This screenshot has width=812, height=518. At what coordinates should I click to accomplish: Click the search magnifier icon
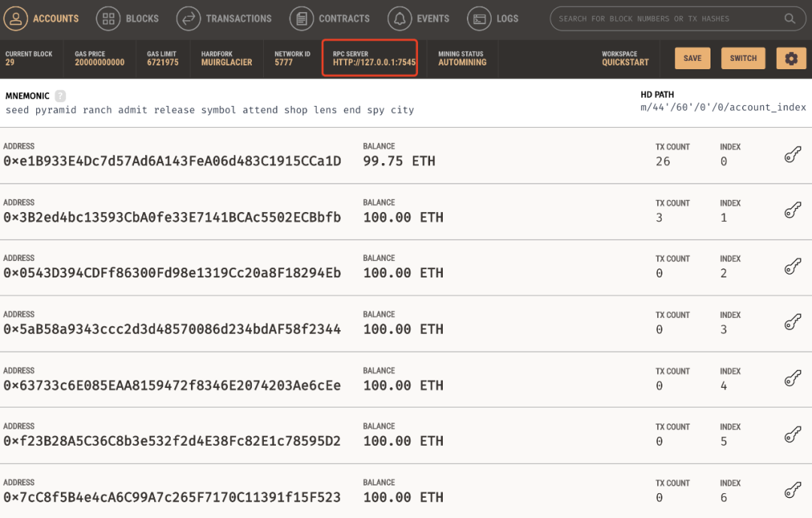click(789, 19)
